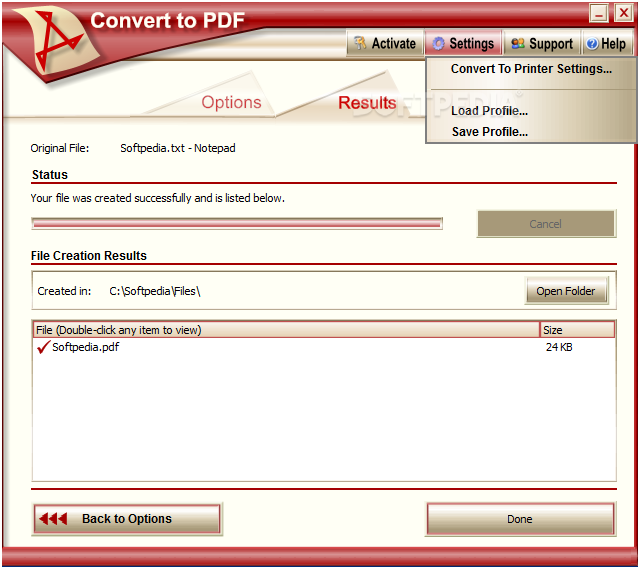The width and height of the screenshot is (638, 567).
Task: Click the conversion progress bar
Action: click(237, 223)
